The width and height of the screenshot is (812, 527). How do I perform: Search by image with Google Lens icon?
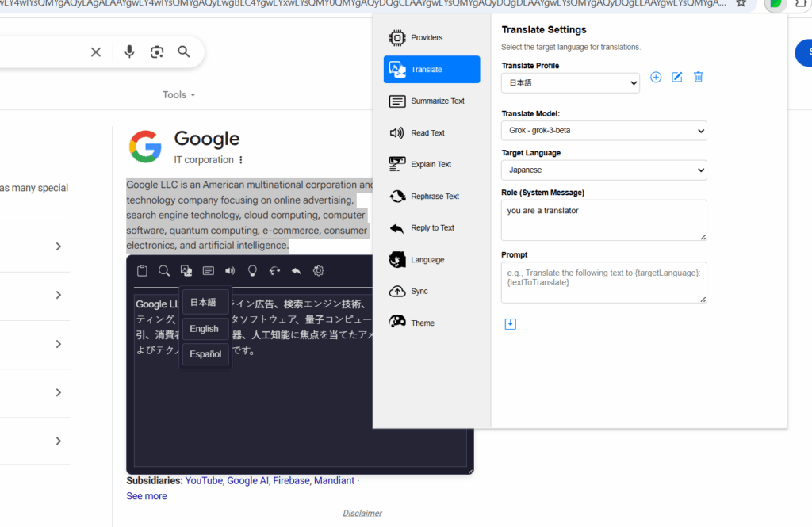pyautogui.click(x=157, y=52)
